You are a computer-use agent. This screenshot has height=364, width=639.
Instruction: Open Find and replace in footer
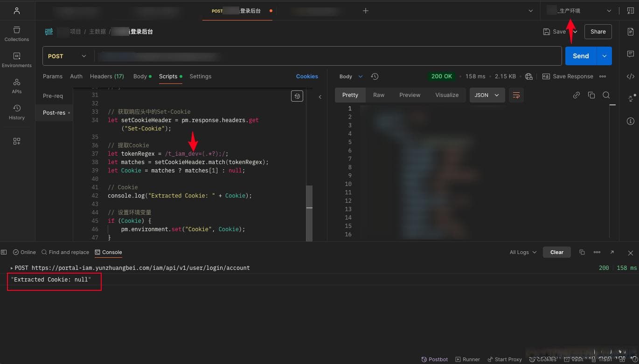pos(65,252)
